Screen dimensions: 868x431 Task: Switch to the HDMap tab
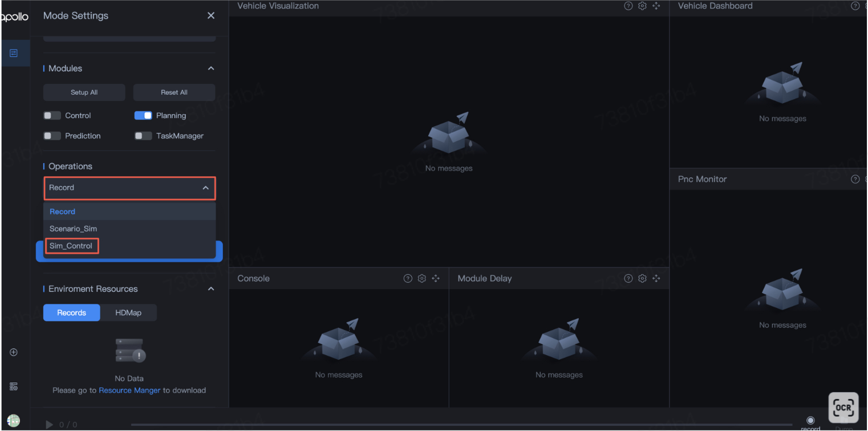(x=128, y=312)
